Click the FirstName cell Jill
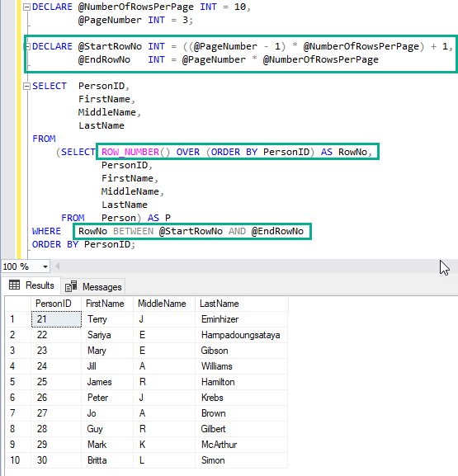 107,366
